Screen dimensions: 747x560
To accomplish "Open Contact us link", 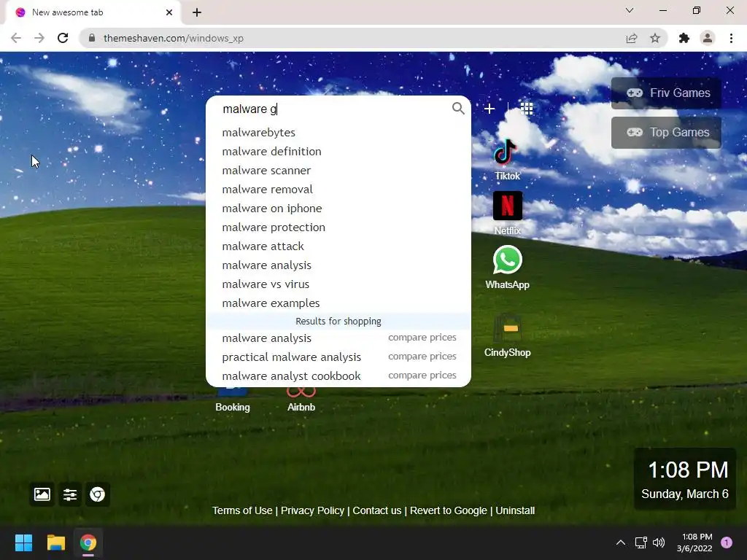I will click(x=377, y=510).
